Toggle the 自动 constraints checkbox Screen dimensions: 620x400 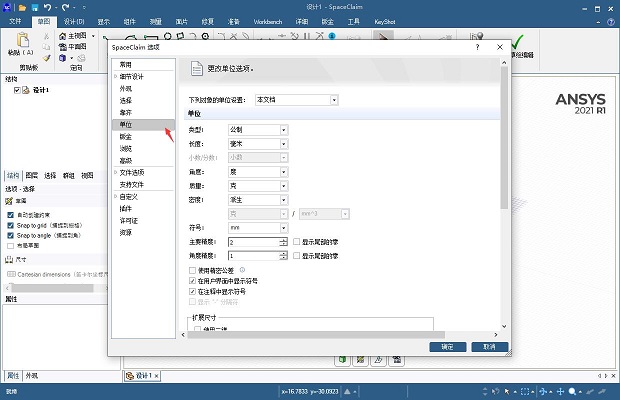tap(11, 215)
